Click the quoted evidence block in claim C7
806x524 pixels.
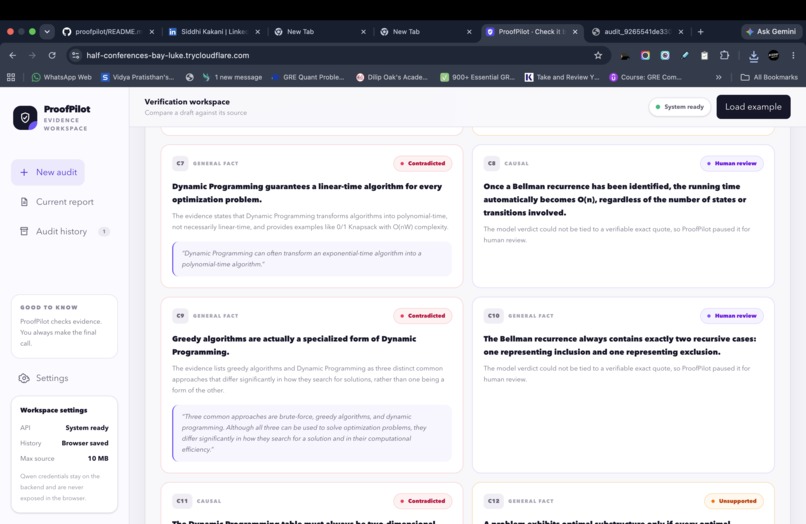point(312,259)
